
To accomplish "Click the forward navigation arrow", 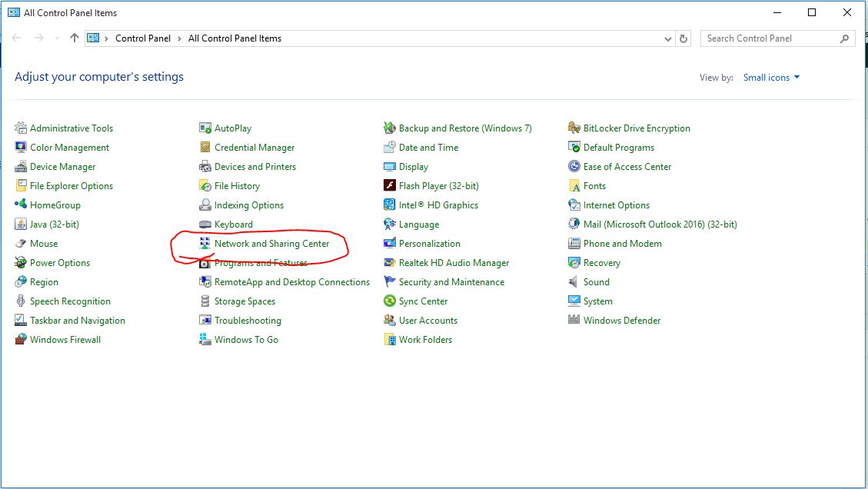I will [38, 38].
